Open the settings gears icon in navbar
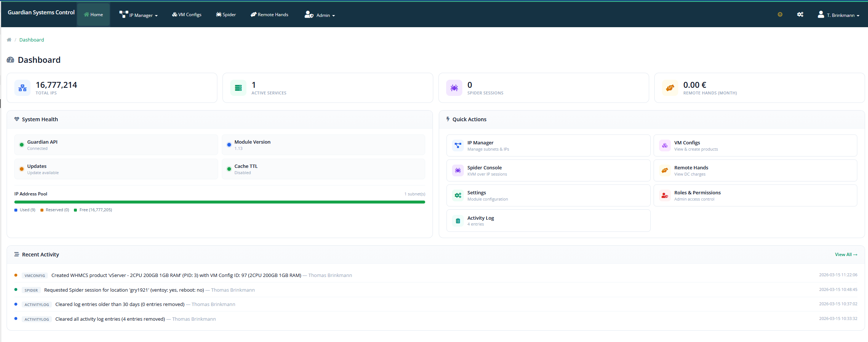The image size is (868, 342). pos(800,14)
